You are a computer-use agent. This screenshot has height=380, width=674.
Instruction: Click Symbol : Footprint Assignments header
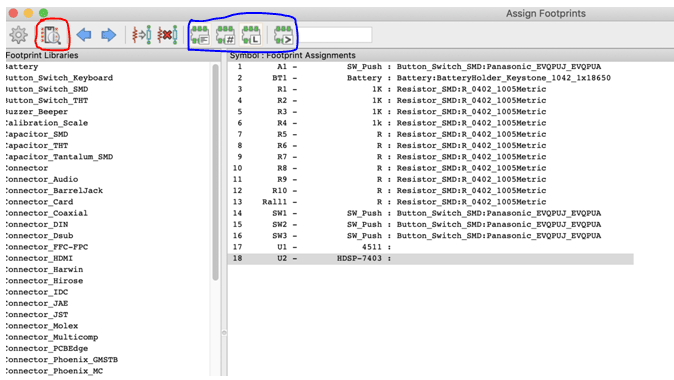coord(292,55)
